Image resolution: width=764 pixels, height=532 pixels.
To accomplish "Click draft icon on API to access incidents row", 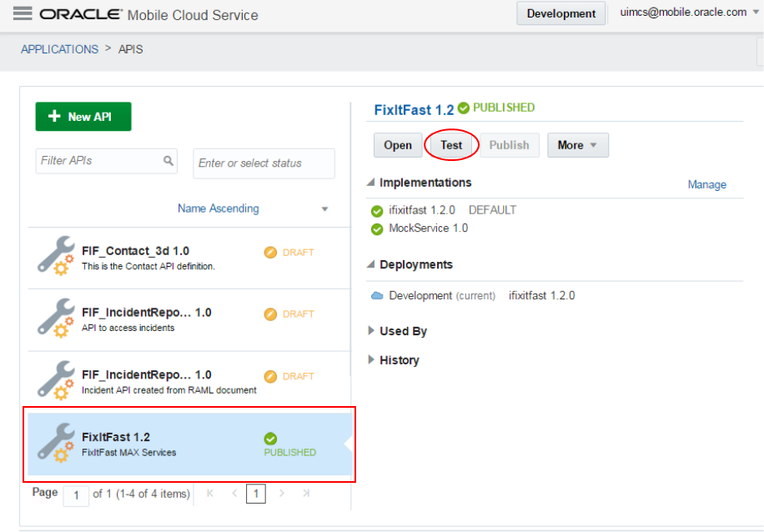I will [270, 314].
